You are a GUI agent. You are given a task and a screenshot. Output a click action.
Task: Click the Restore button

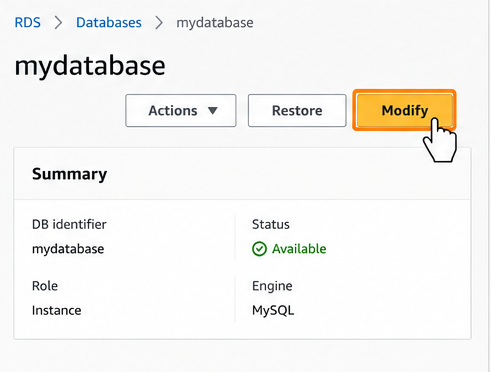[x=297, y=111]
